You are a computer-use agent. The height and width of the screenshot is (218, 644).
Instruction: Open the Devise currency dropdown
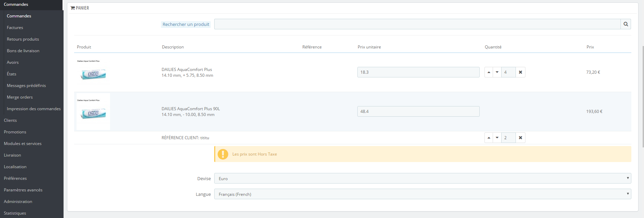[x=423, y=178]
